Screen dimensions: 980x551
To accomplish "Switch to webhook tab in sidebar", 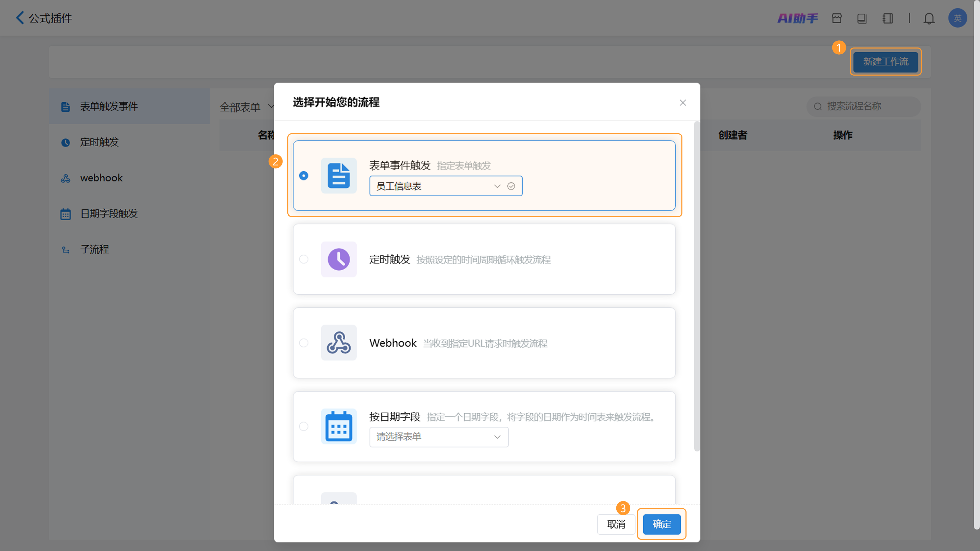I will click(x=129, y=178).
